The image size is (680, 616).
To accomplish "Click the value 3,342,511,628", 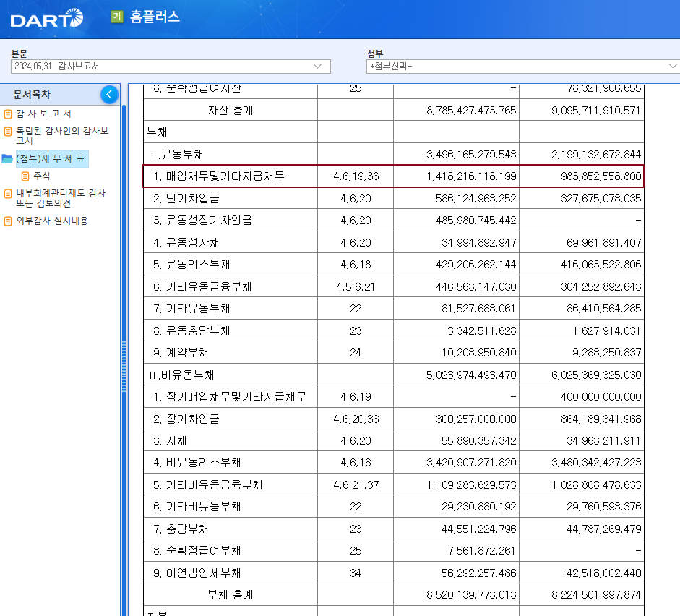I will point(482,331).
